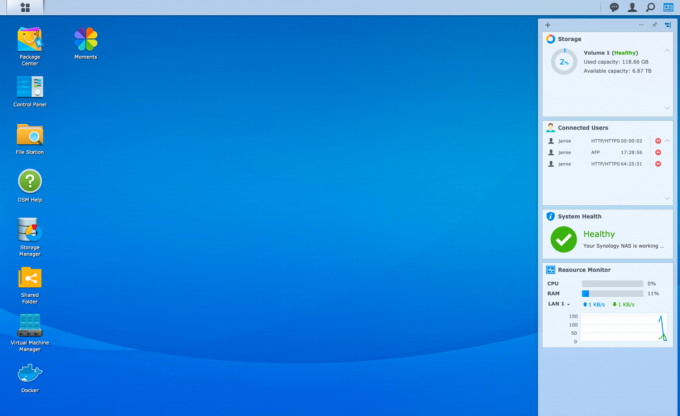Show notifications via the speech bubble icon
The height and width of the screenshot is (416, 680).
614,7
